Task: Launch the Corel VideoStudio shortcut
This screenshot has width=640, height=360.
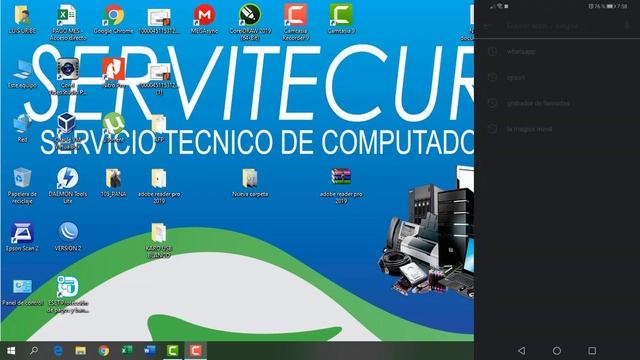Action: pyautogui.click(x=68, y=77)
